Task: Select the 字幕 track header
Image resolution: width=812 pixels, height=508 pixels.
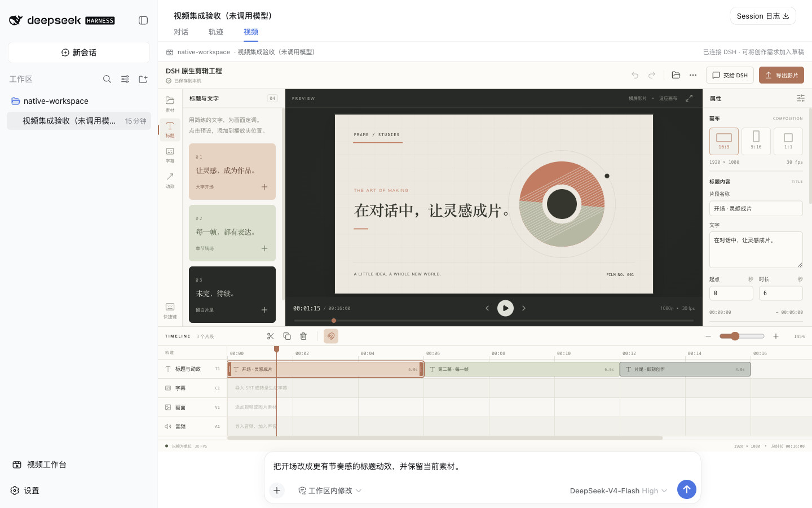Action: point(192,388)
